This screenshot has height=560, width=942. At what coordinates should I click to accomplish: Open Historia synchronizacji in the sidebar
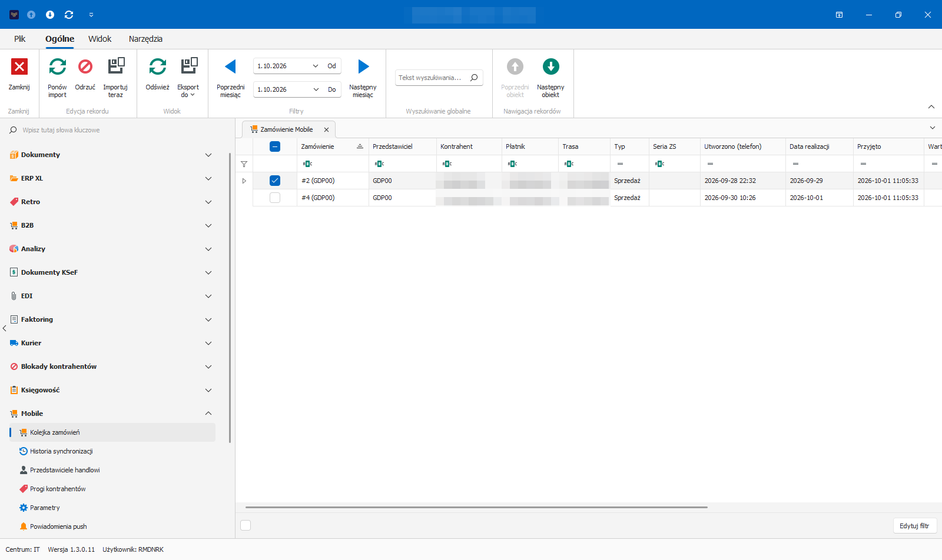pos(61,451)
